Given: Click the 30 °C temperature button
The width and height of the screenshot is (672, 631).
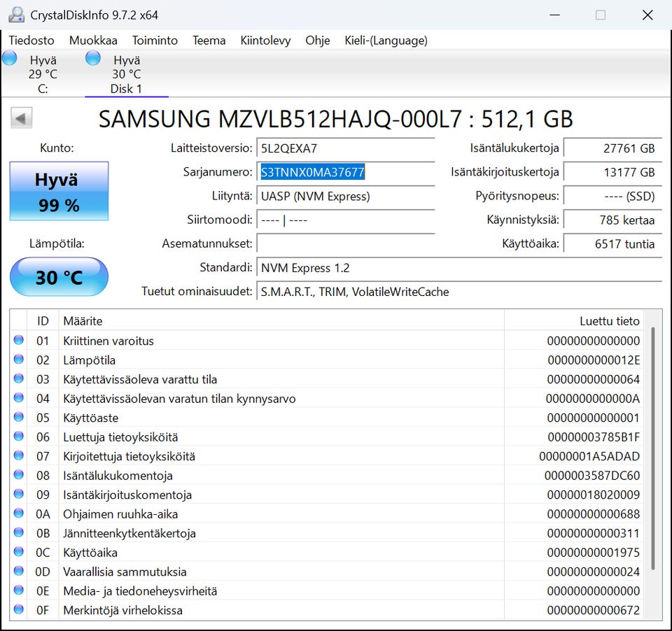Looking at the screenshot, I should click(x=59, y=277).
